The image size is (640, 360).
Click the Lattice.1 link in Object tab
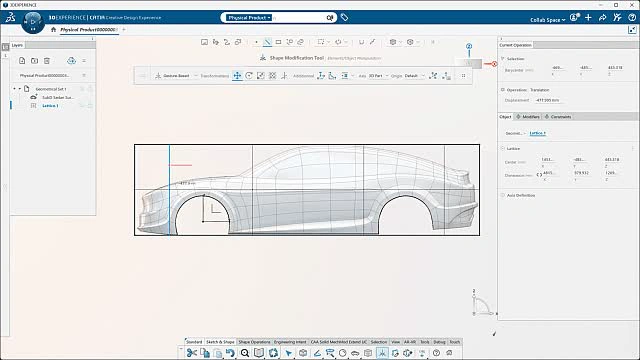pyautogui.click(x=538, y=133)
